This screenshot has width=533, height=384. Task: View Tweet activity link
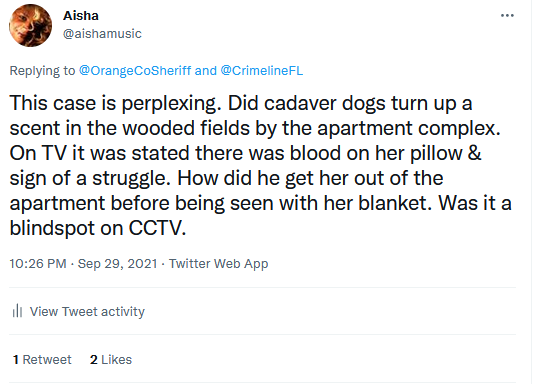87,311
